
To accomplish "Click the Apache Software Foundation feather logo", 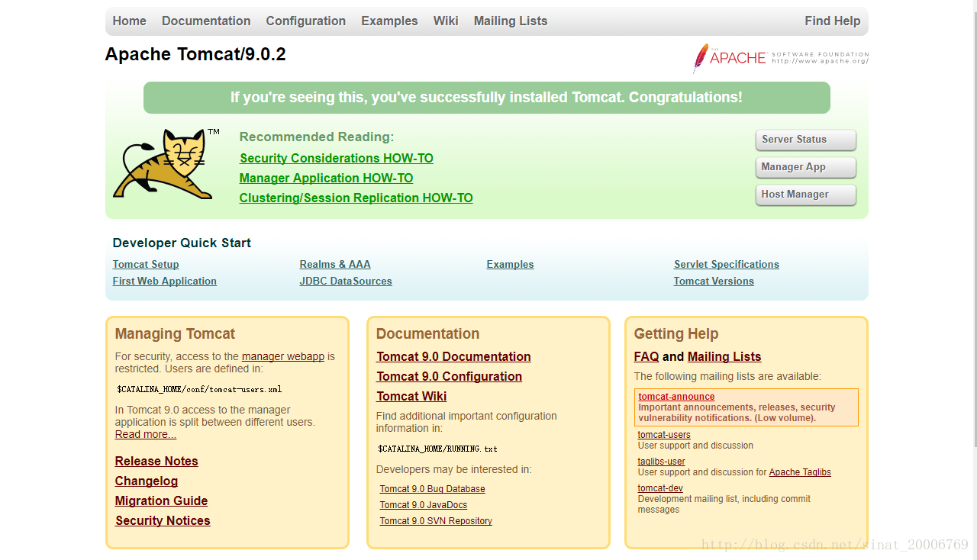I will (780, 58).
